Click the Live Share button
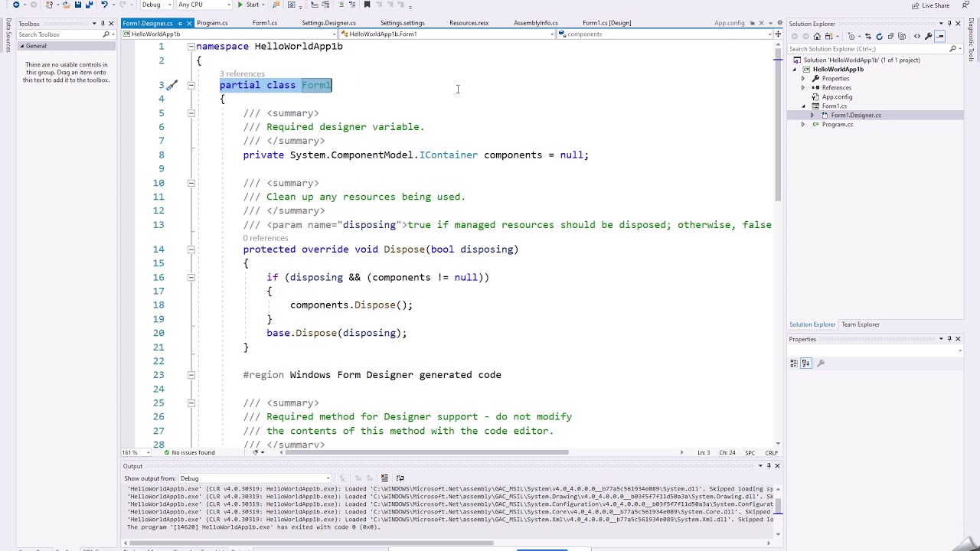980x551 pixels. pos(930,5)
